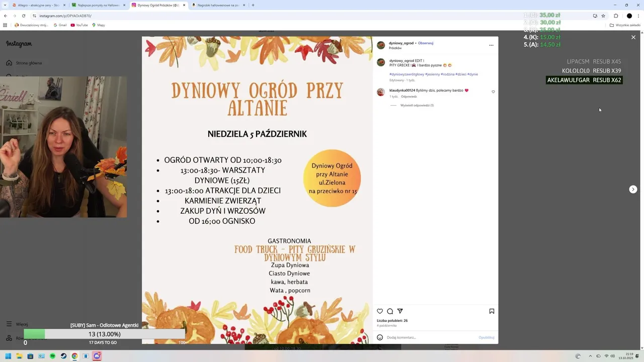Image resolution: width=644 pixels, height=362 pixels.
Task: Open Discord from the taskbar
Action: 97,356
